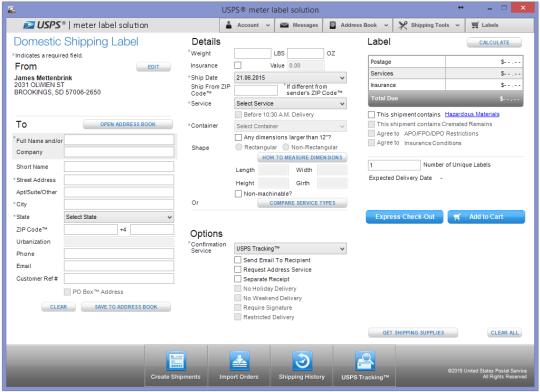Open the Confirmation Service dropdown
Screen dimensions: 540x392
point(290,249)
